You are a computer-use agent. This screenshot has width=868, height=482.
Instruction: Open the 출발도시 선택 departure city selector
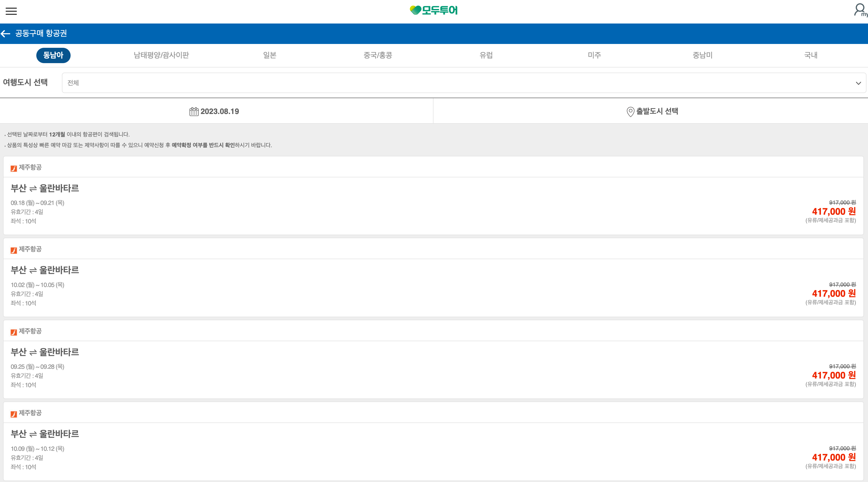click(651, 111)
